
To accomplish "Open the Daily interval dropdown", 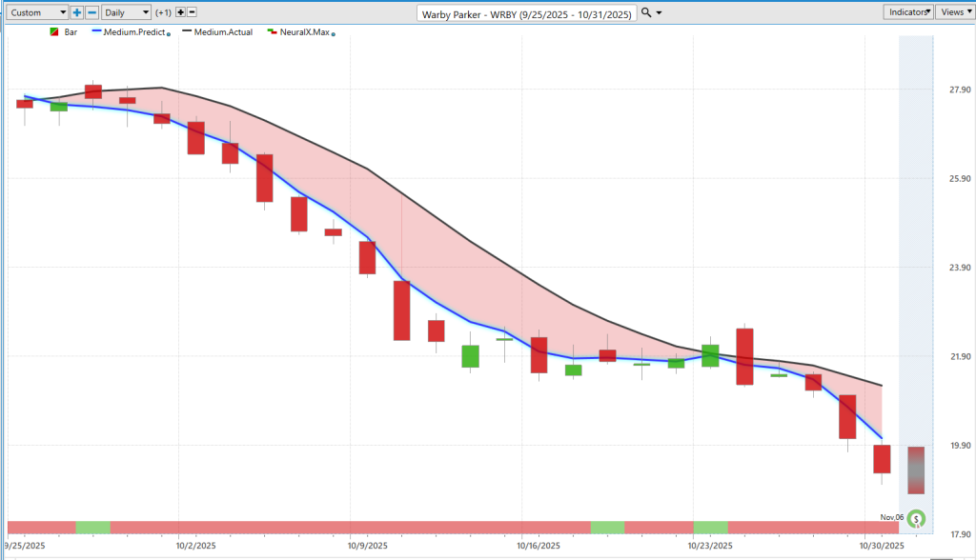I will pyautogui.click(x=126, y=12).
